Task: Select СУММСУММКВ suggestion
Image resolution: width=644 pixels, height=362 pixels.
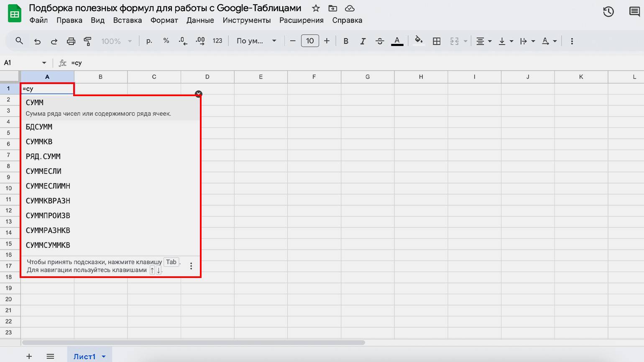Action: [x=111, y=245]
